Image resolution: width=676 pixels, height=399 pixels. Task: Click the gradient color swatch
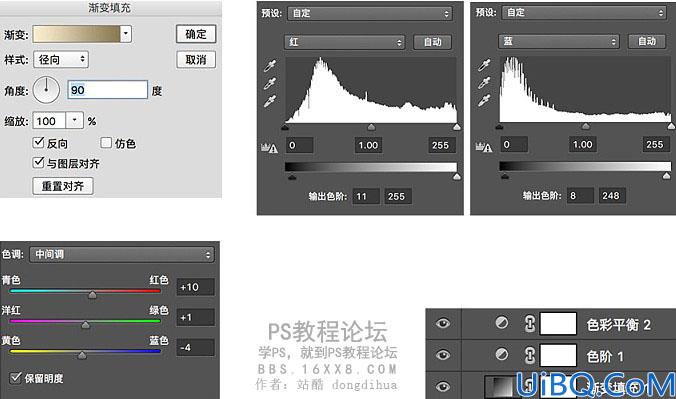pyautogui.click(x=77, y=34)
